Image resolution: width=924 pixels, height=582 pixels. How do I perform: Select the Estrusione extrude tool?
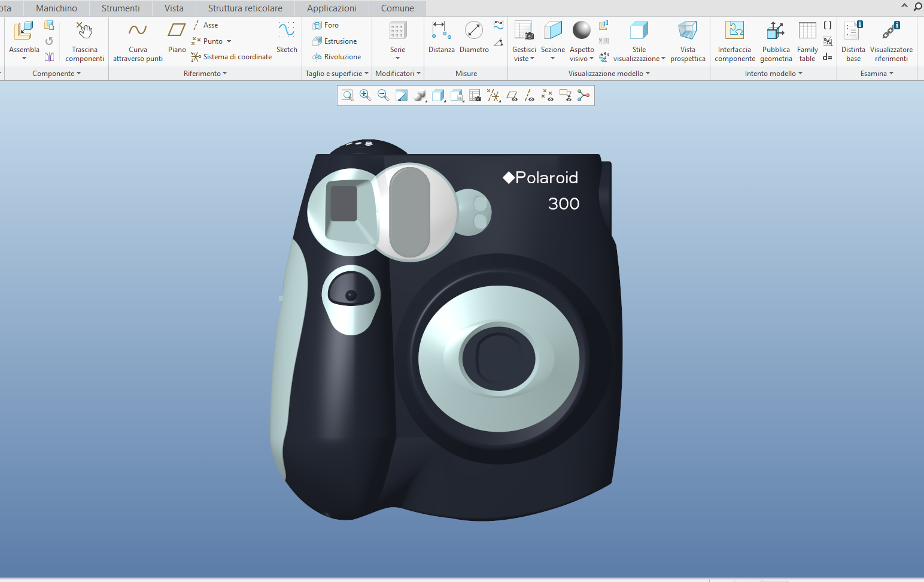[x=335, y=41]
